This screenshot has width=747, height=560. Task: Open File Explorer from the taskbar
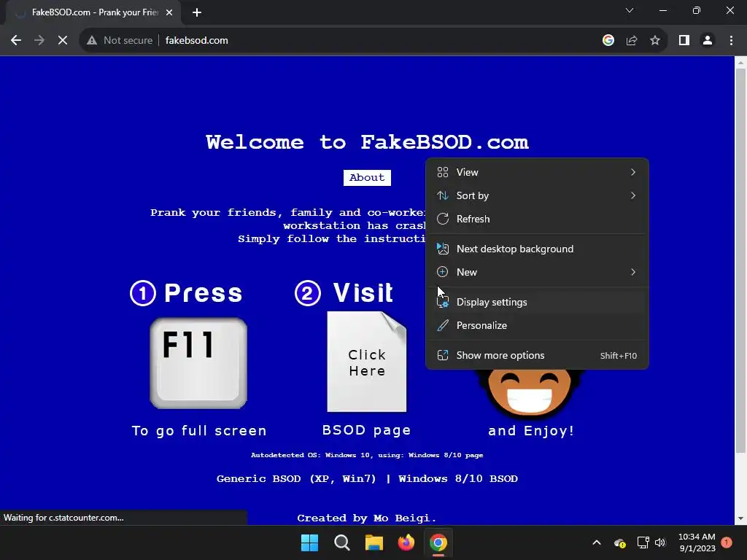click(x=374, y=542)
